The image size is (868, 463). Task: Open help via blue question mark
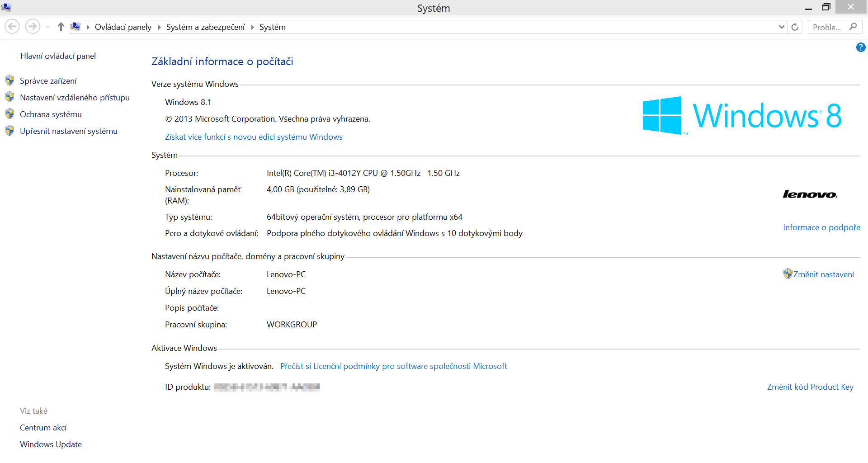(860, 47)
